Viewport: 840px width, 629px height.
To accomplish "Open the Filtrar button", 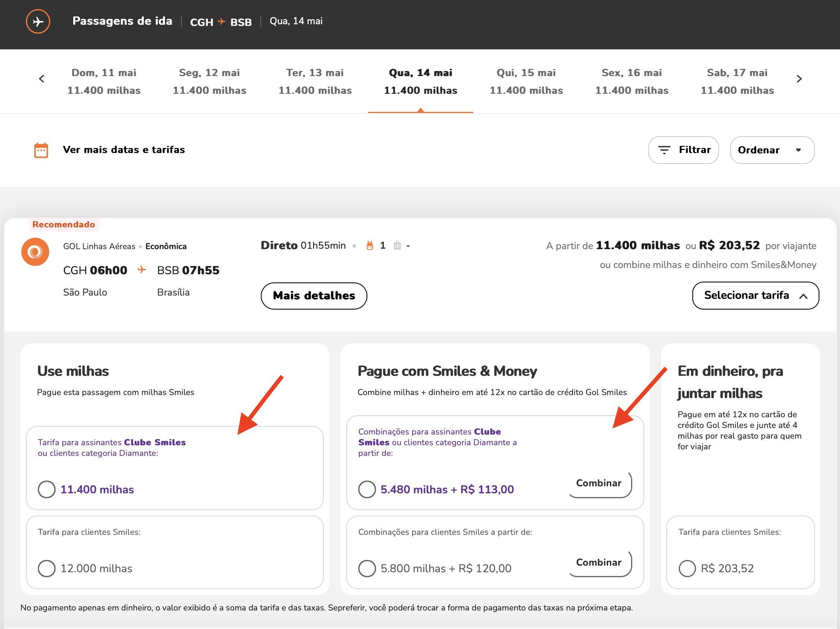I will tap(683, 150).
